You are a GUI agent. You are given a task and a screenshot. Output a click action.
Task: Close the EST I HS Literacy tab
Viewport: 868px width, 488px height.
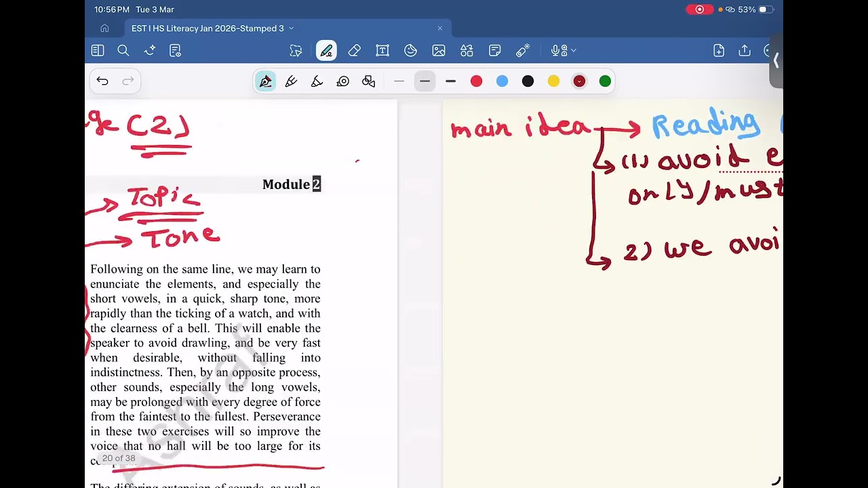pyautogui.click(x=439, y=28)
